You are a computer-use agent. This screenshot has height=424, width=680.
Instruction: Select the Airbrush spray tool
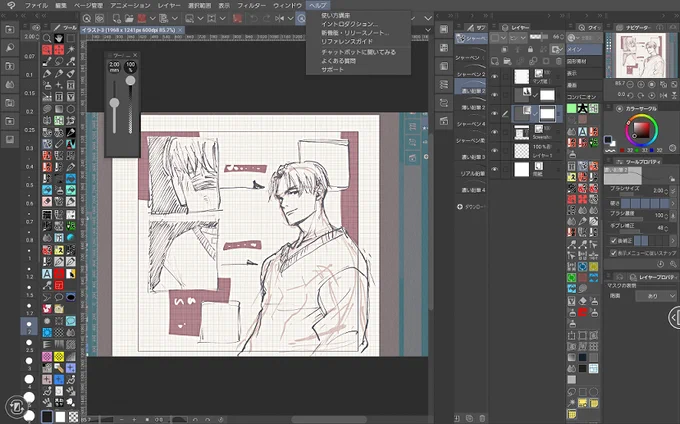pyautogui.click(x=47, y=85)
